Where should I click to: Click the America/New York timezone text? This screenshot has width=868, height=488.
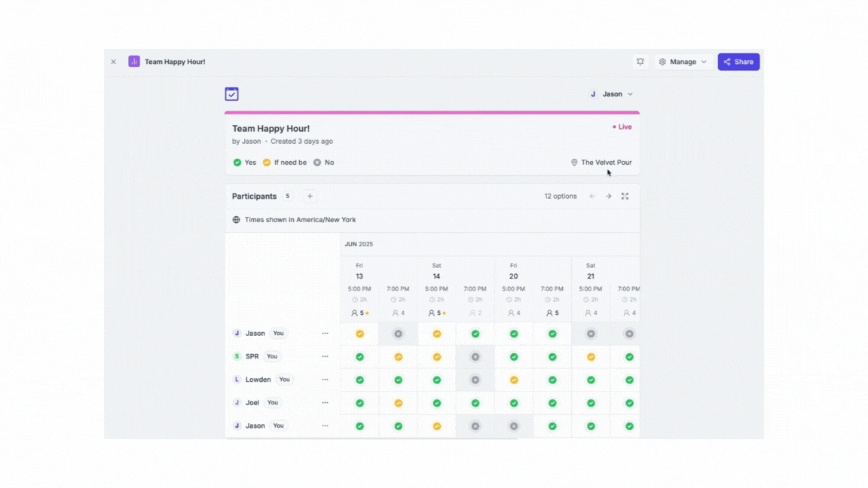point(300,220)
